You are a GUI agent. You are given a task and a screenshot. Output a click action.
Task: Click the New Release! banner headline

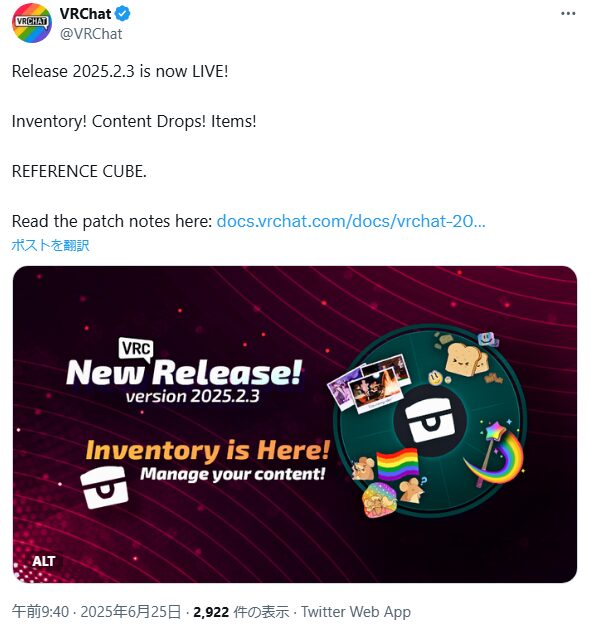pyautogui.click(x=184, y=372)
